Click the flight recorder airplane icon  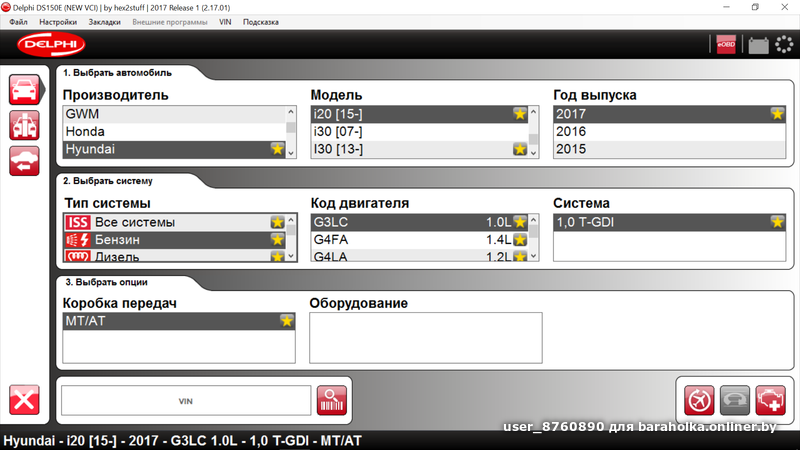[699, 400]
